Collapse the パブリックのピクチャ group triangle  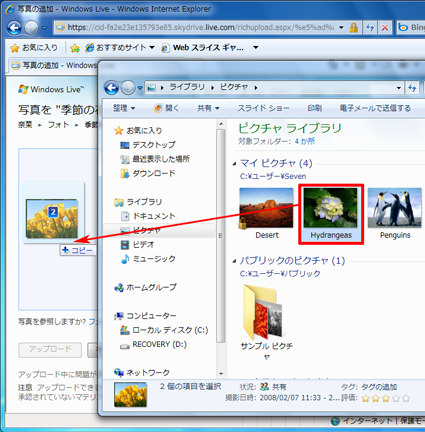tap(235, 261)
